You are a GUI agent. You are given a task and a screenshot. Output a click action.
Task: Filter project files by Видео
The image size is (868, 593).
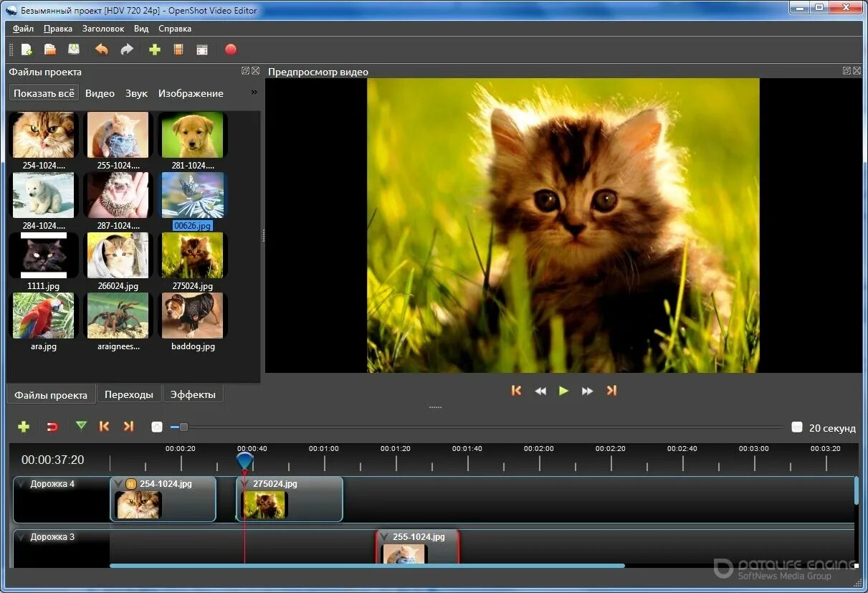pos(100,93)
